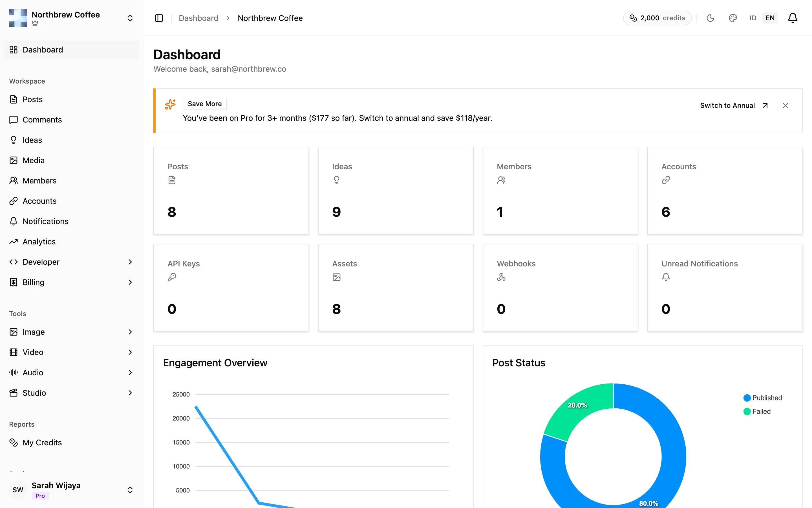The image size is (812, 508).
Task: Toggle the sidebar panel icon
Action: click(159, 18)
